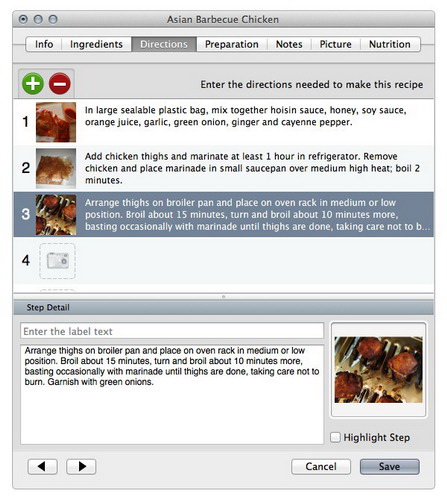Click the green add step button
Image resolution: width=447 pixels, height=500 pixels.
click(x=33, y=83)
